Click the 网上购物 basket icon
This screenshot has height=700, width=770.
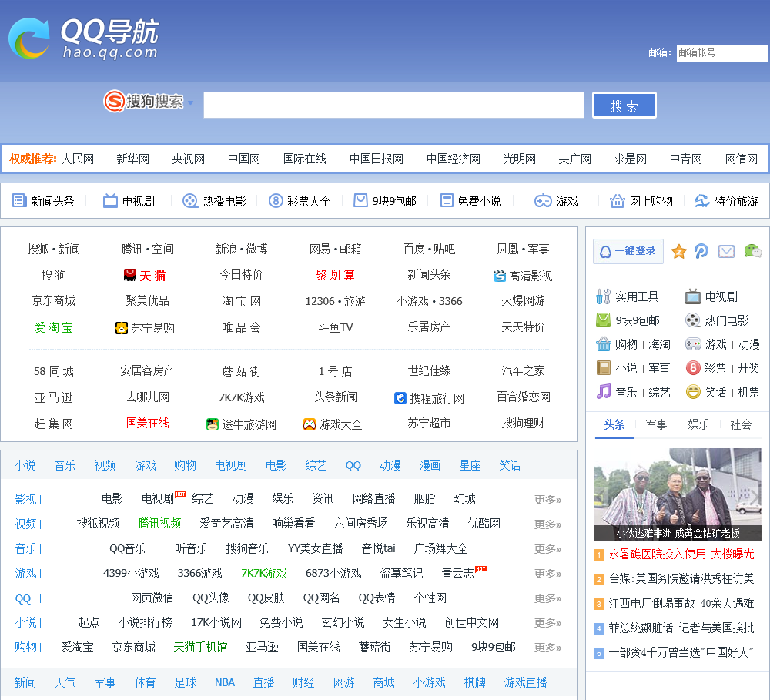coord(617,200)
